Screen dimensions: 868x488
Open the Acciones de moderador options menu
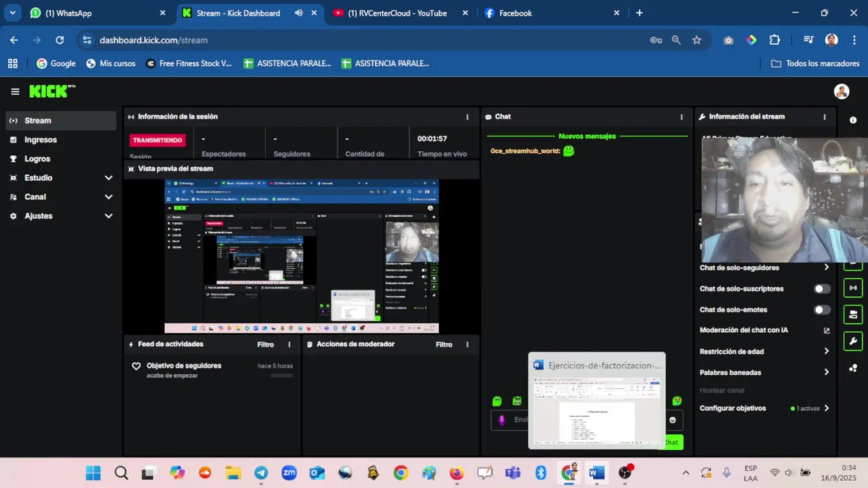coord(467,344)
